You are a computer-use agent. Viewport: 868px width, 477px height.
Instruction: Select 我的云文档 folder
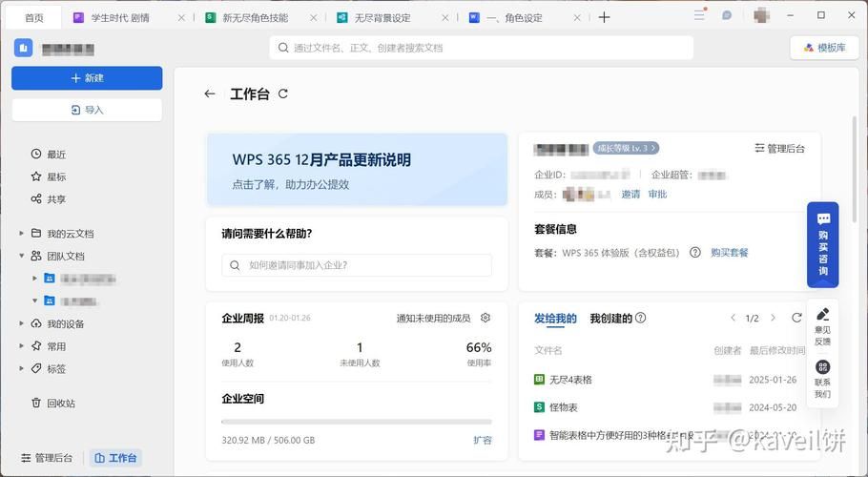[x=62, y=234]
